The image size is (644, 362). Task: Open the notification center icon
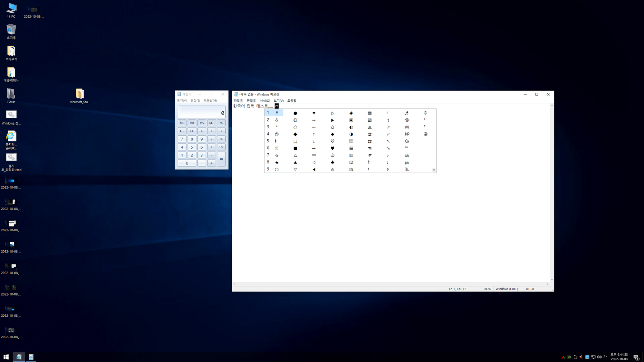(636, 357)
